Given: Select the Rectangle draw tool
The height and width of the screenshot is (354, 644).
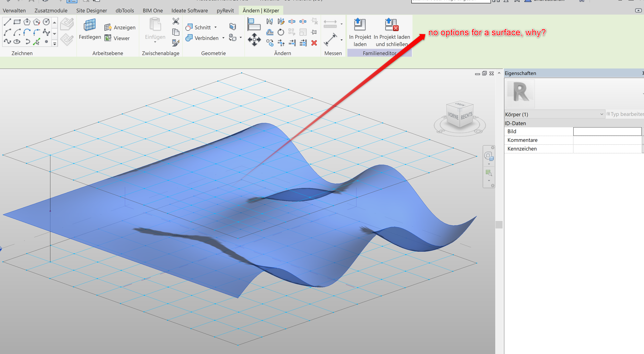Looking at the screenshot, I should tap(17, 22).
